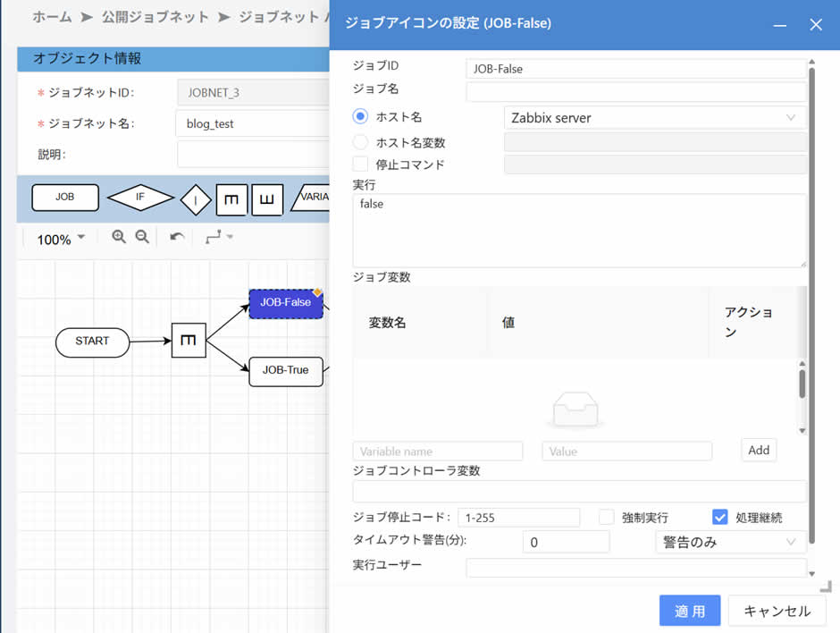Open the 100% zoom level dropdown
The width and height of the screenshot is (840, 633).
coord(61,239)
